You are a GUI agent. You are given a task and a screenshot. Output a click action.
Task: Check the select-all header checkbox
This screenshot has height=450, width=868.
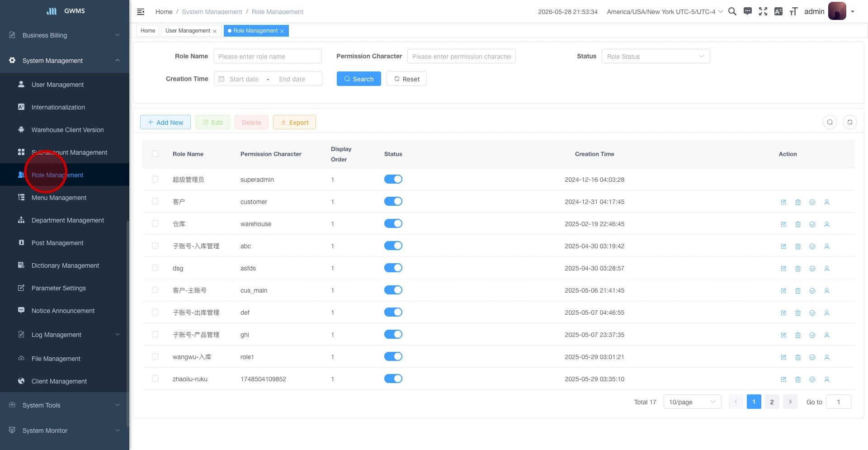point(155,154)
